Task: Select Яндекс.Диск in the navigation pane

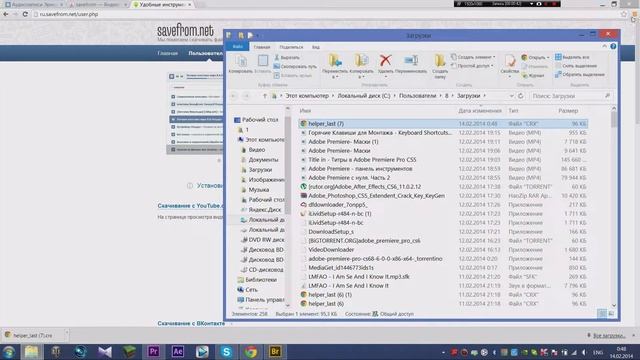Action: tap(264, 210)
